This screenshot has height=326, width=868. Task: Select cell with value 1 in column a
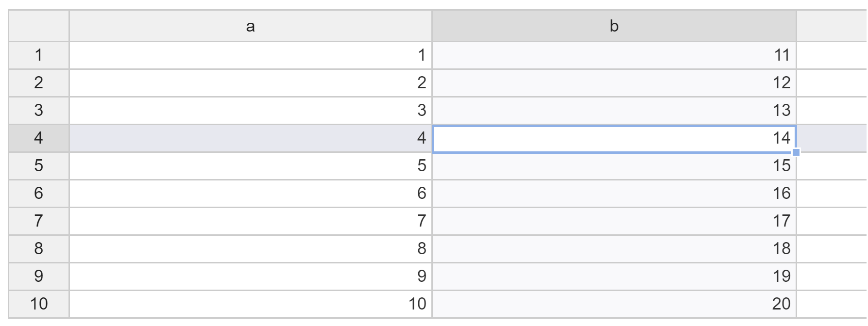tap(250, 55)
